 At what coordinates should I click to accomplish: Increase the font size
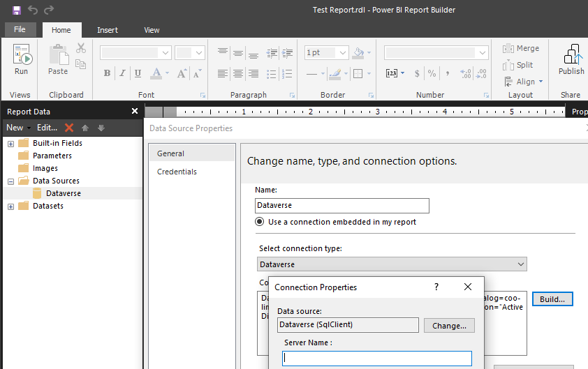182,73
